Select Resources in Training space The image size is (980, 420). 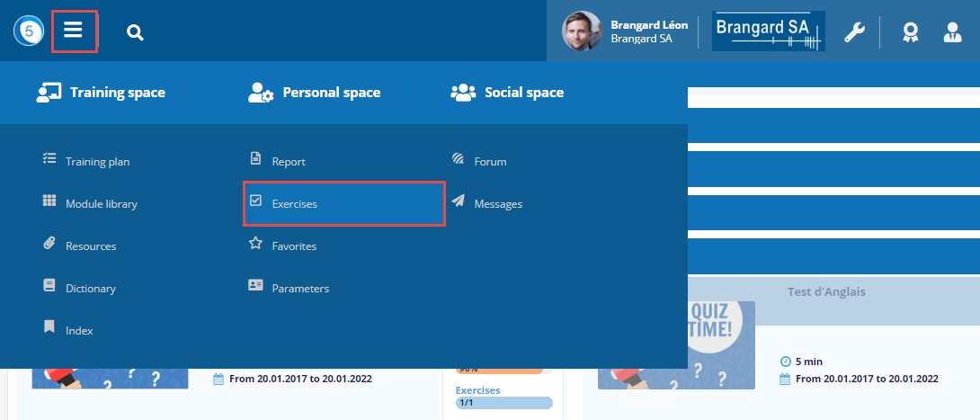pos(90,246)
